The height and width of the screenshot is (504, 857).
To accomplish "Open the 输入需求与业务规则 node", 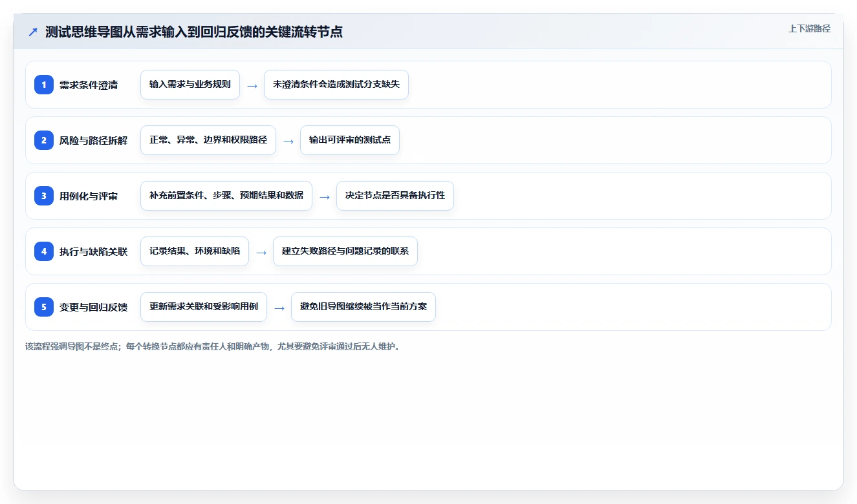I will [190, 85].
